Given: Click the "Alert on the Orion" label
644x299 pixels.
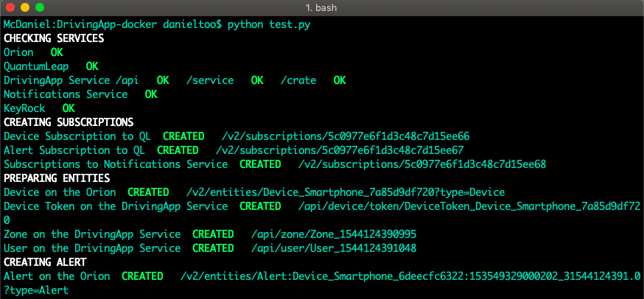Looking at the screenshot, I should pyautogui.click(x=57, y=276).
